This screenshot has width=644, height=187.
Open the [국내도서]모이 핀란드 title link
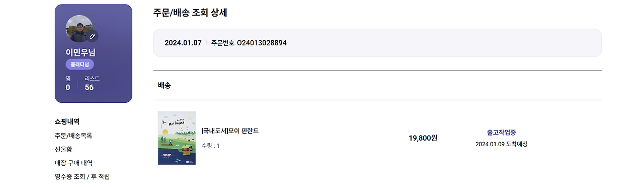(x=230, y=131)
